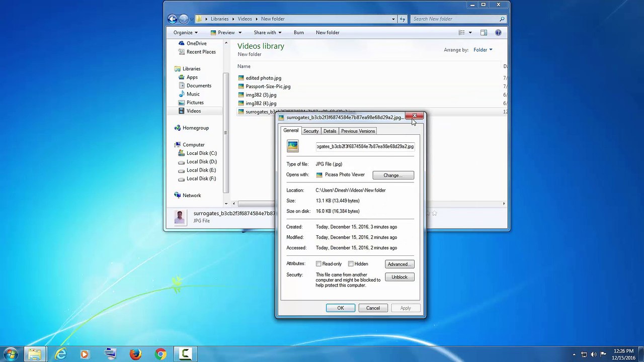644x362 pixels.
Task: Click the filename text field
Action: pyautogui.click(x=365, y=147)
